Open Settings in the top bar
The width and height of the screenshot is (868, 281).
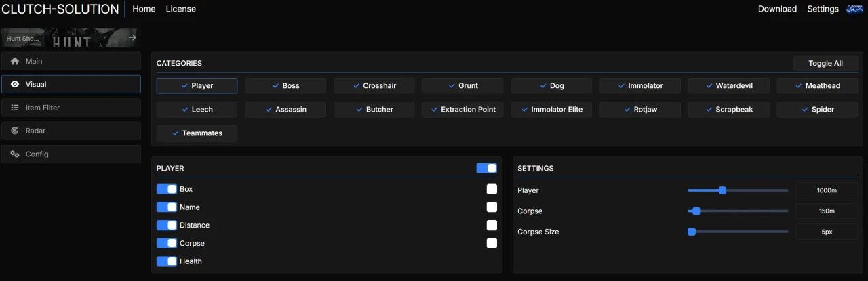823,9
